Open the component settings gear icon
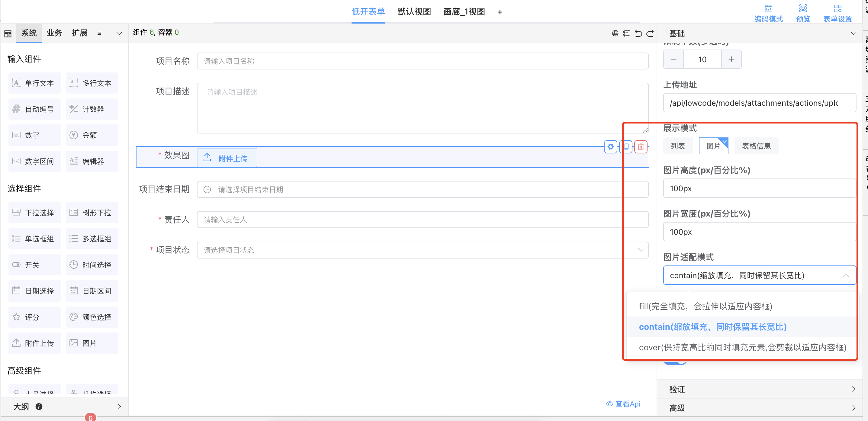 [610, 147]
